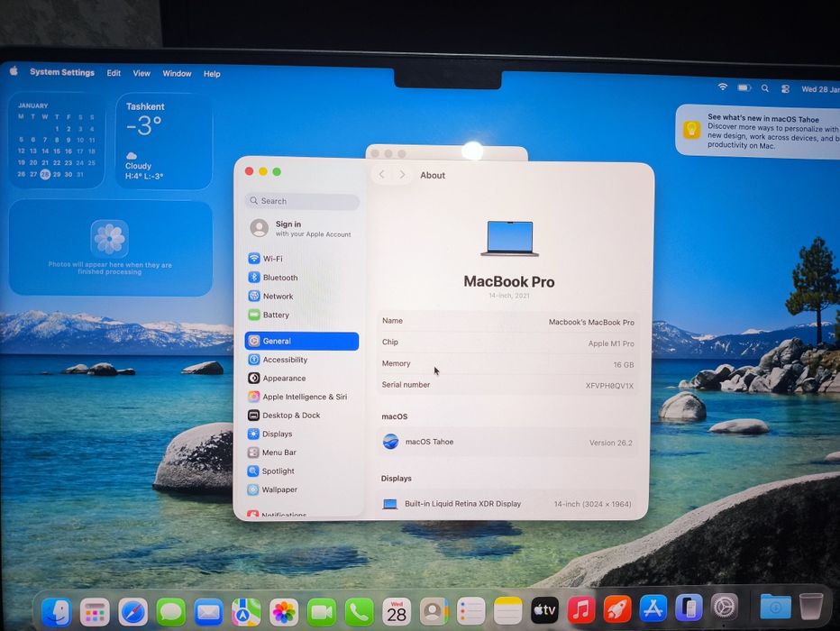Image resolution: width=840 pixels, height=631 pixels.
Task: Click System Settings icon in the Dock
Action: 725,608
